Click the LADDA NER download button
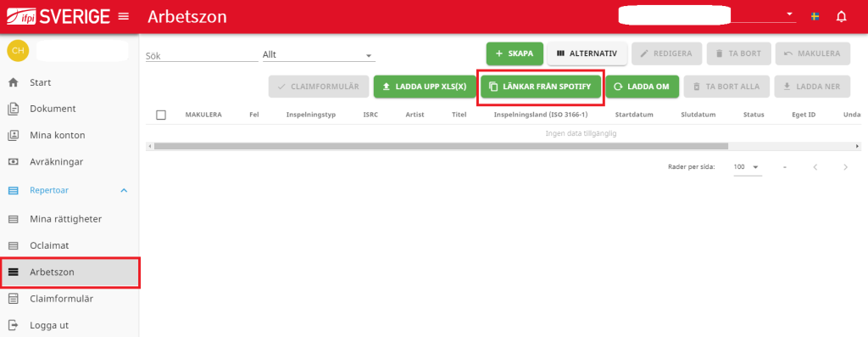 pyautogui.click(x=812, y=87)
